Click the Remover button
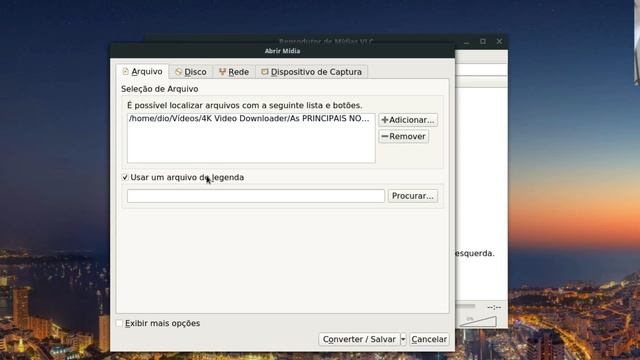 pyautogui.click(x=403, y=136)
